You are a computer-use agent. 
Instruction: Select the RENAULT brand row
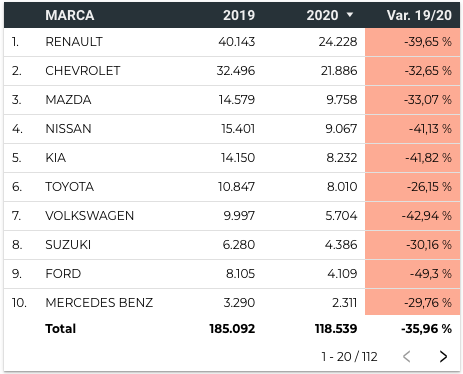click(232, 42)
